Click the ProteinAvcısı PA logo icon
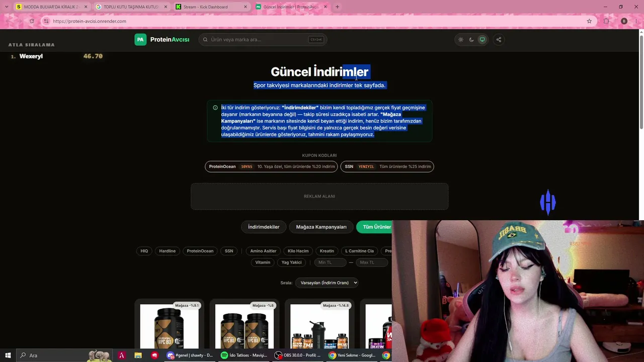 [140, 40]
